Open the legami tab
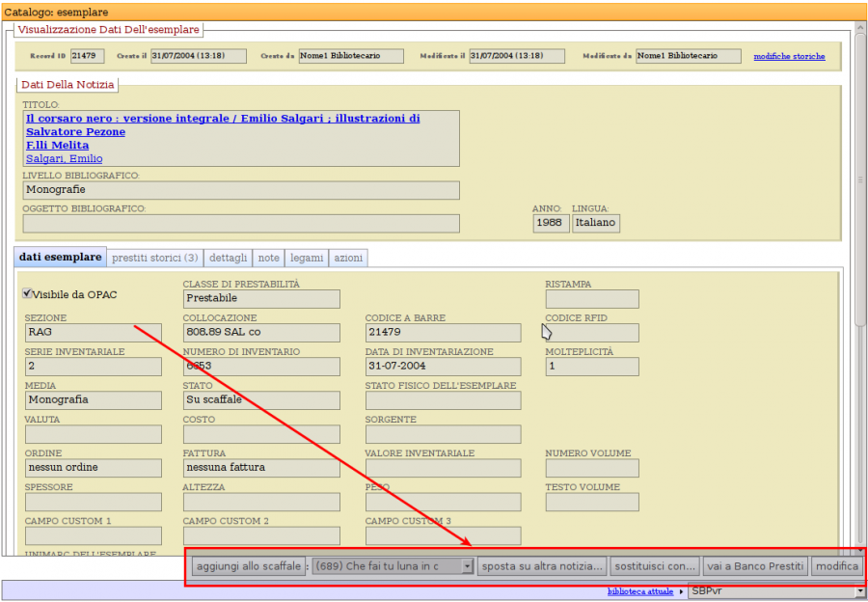This screenshot has height=602, width=868. (307, 258)
